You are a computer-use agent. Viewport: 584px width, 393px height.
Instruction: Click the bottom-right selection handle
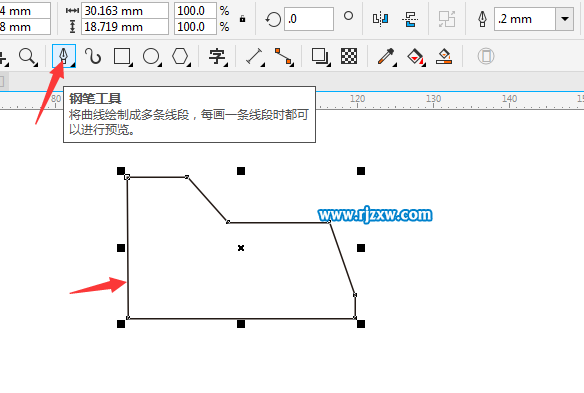tap(361, 324)
